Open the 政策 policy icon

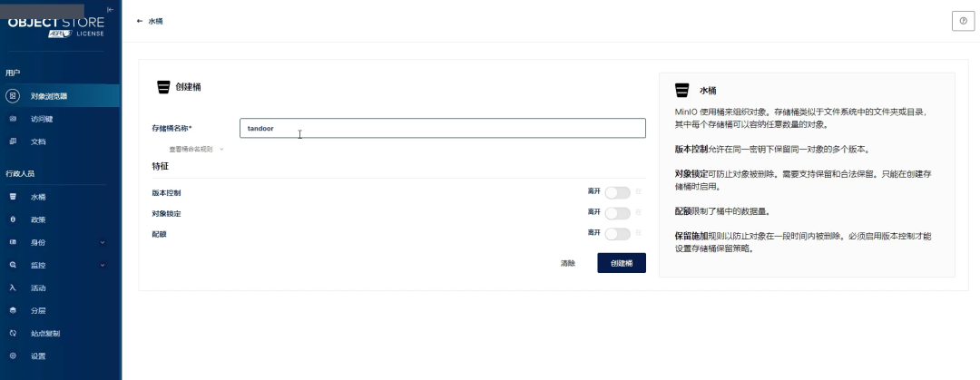coord(13,219)
